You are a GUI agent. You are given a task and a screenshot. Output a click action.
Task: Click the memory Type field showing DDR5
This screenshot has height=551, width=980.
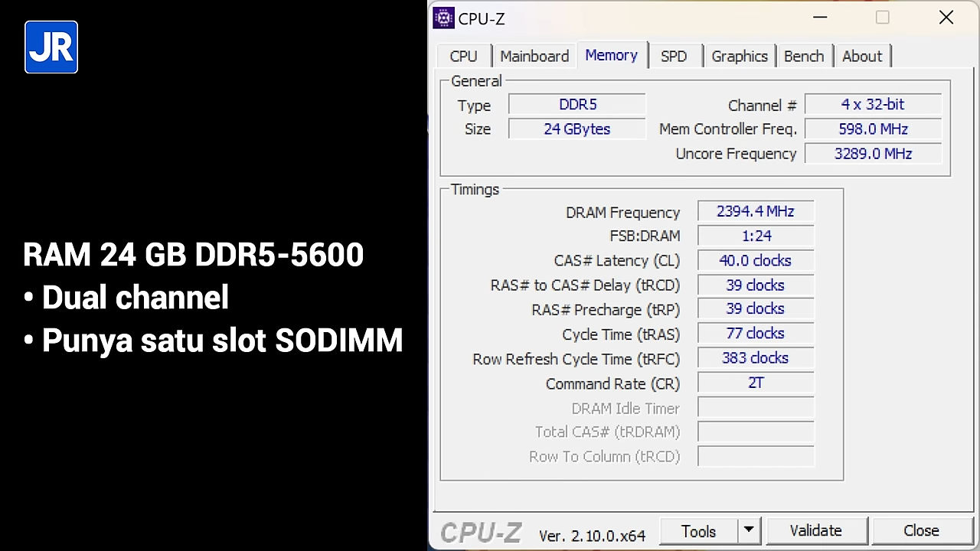pyautogui.click(x=577, y=105)
